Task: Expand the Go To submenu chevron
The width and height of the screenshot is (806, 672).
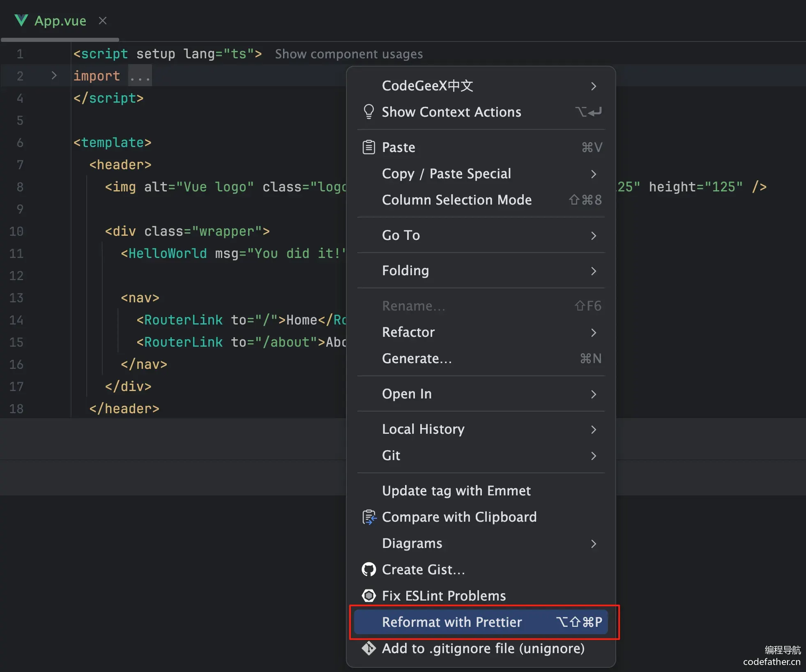Action: click(594, 235)
